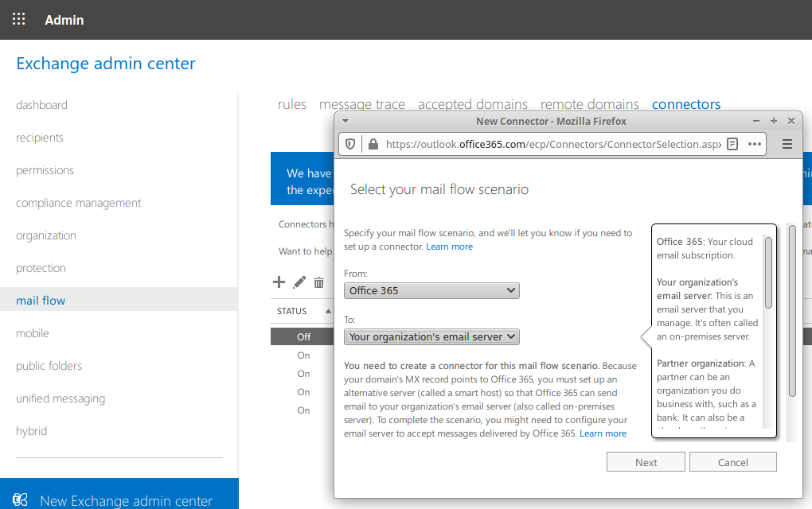This screenshot has height=509, width=812.
Task: Open permissions section
Action: [x=45, y=170]
